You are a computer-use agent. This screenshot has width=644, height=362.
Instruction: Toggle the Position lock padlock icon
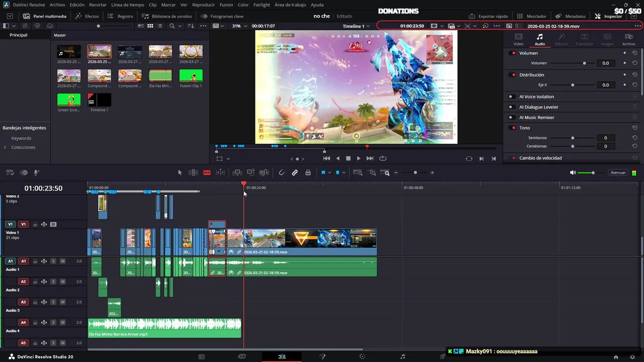click(x=308, y=172)
